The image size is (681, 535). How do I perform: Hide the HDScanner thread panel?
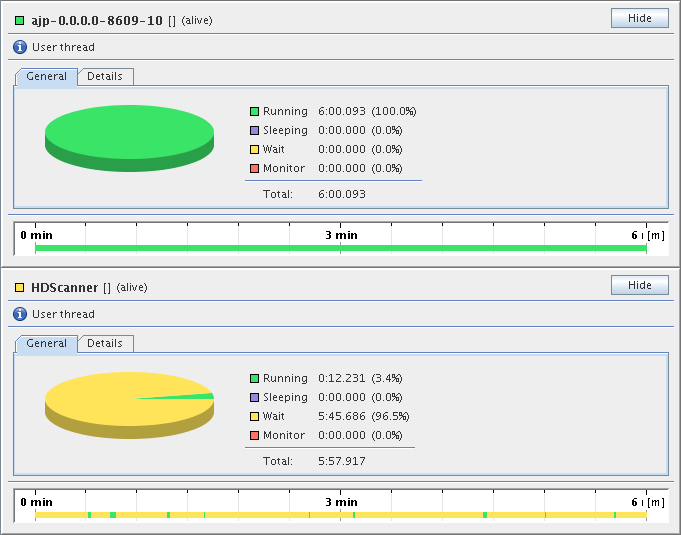pos(639,285)
